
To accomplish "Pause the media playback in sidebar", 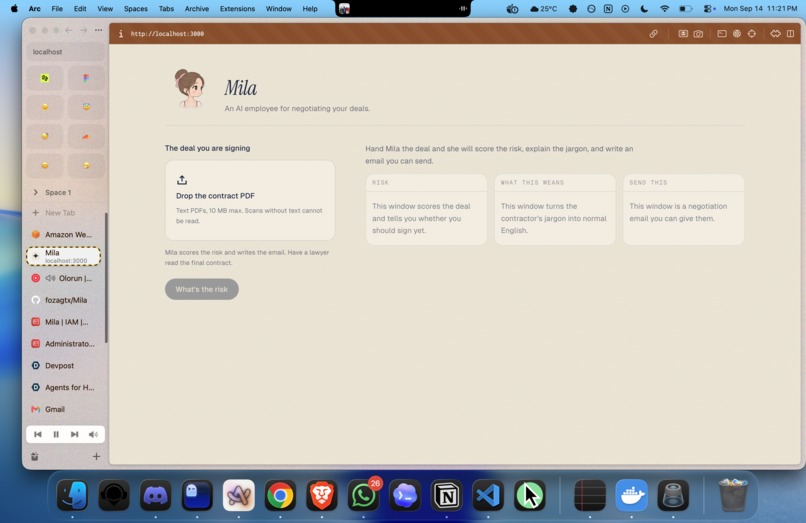I will (56, 435).
